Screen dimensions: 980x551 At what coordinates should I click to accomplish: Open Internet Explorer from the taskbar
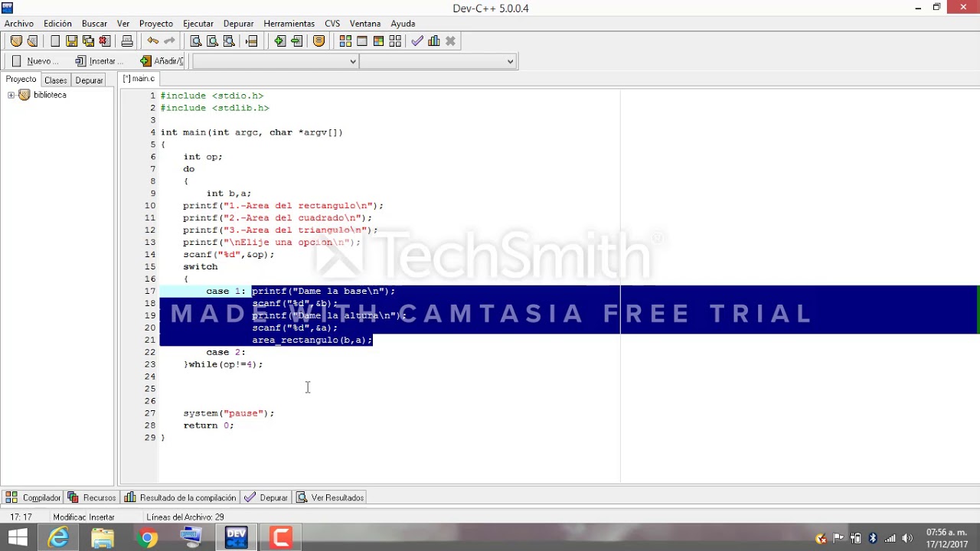[x=58, y=538]
